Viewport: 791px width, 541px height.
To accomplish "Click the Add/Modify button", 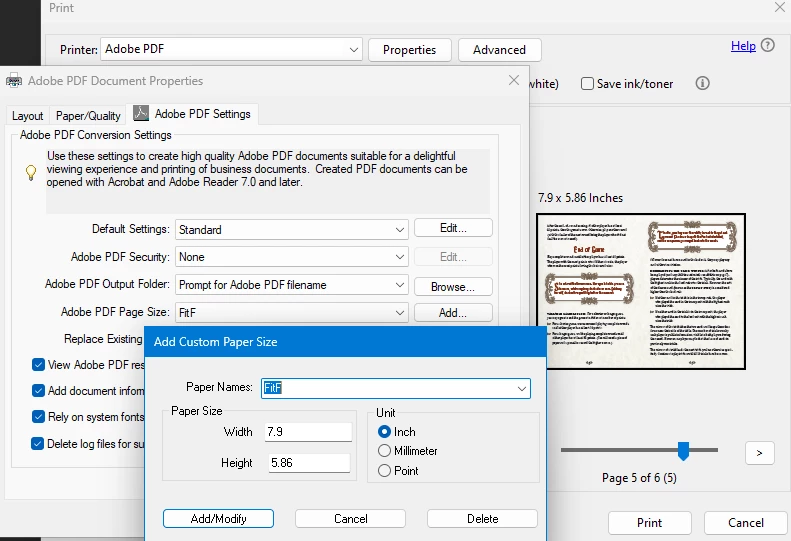I will point(218,519).
